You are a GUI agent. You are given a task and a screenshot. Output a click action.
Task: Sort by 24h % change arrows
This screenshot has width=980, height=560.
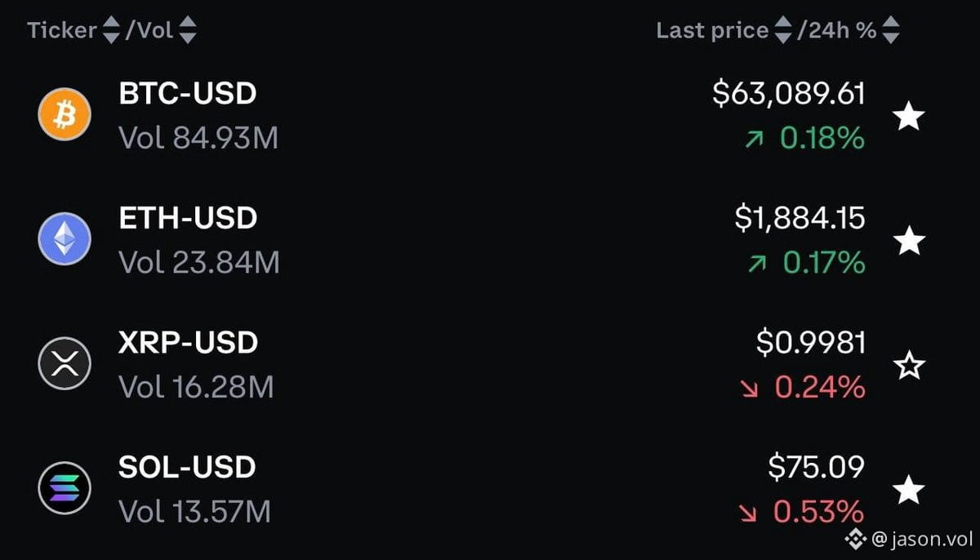point(891,31)
